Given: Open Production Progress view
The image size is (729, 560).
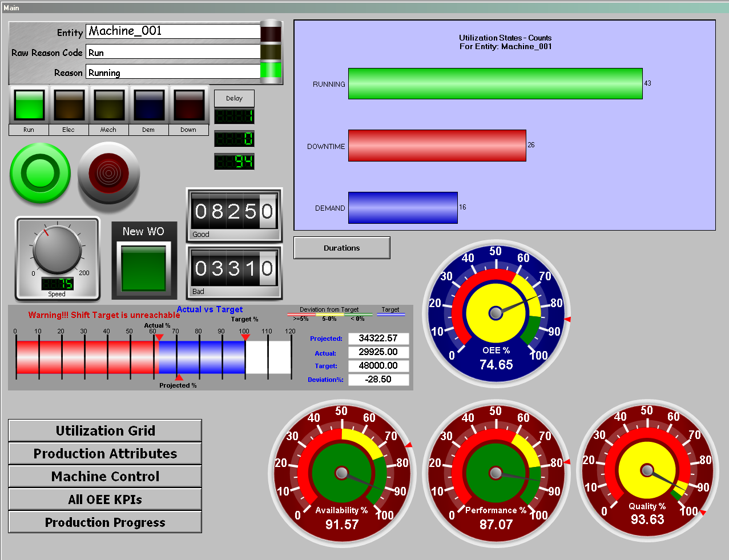Looking at the screenshot, I should tap(105, 522).
